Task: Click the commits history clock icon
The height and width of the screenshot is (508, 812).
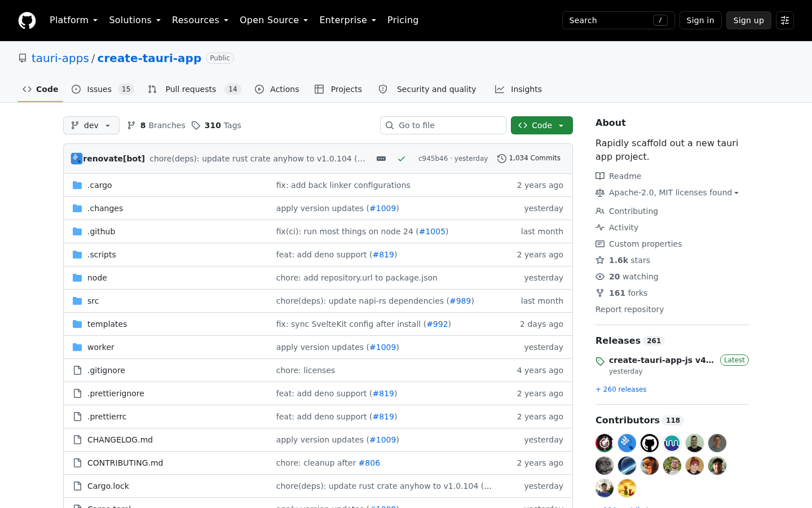Action: click(502, 159)
